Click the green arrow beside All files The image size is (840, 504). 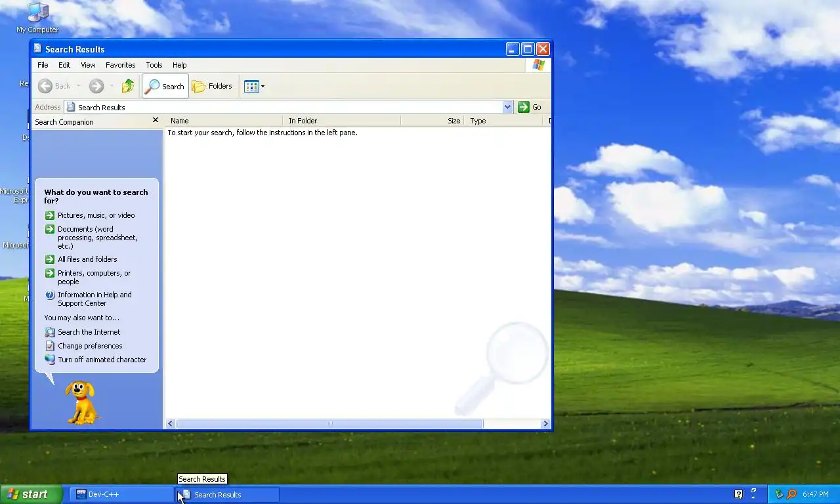(x=50, y=259)
